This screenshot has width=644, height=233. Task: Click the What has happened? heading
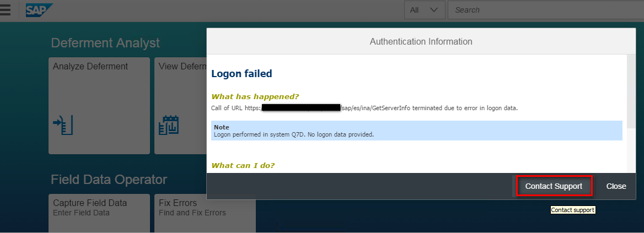point(255,97)
